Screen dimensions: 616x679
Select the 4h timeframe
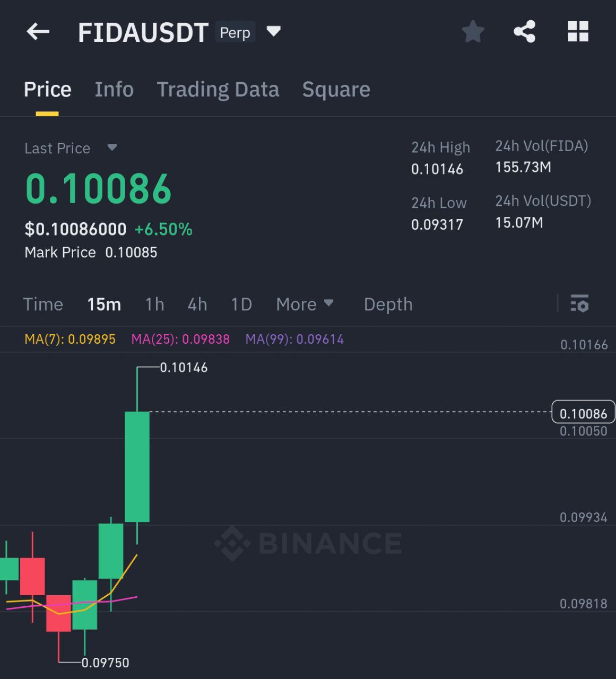click(x=197, y=304)
